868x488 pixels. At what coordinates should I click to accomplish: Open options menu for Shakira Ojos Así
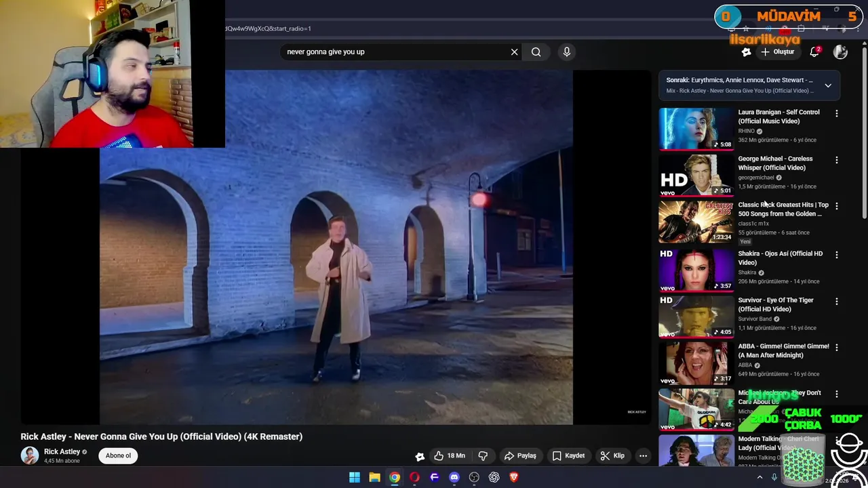click(836, 255)
